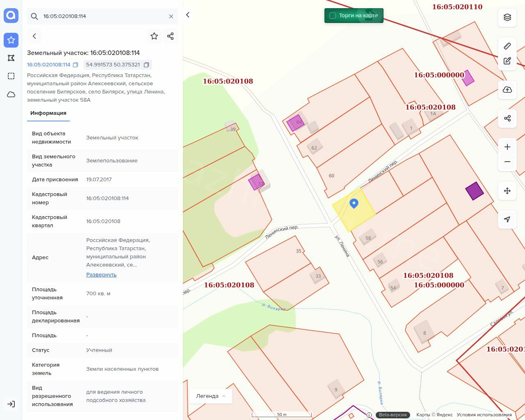This screenshot has height=420, width=525.
Task: Enable the Торги на карте checkbox
Action: [x=333, y=16]
